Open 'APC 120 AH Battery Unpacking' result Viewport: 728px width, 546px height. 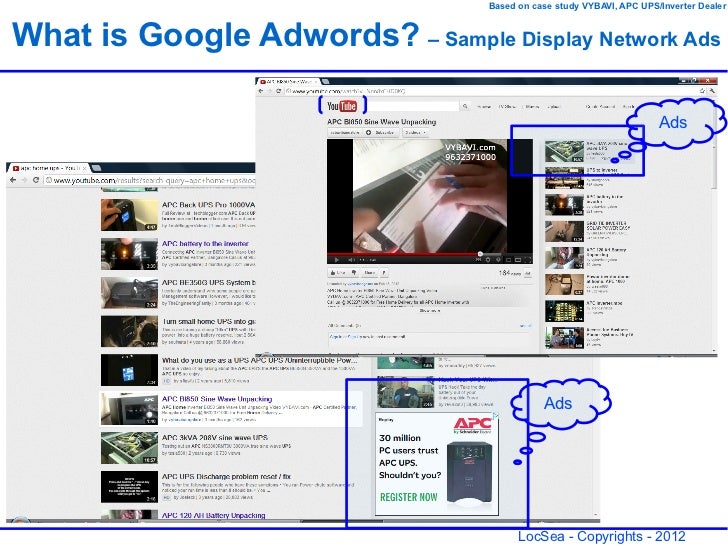[214, 515]
